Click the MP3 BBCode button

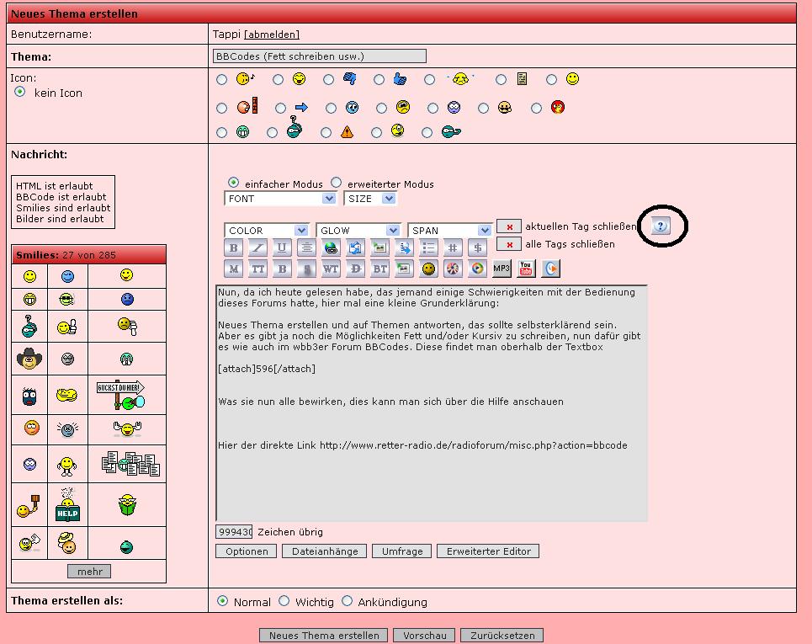[502, 269]
